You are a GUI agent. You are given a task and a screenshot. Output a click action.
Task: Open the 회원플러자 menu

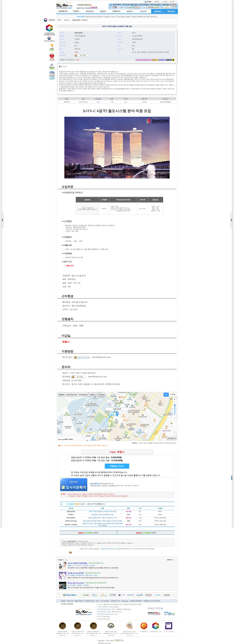116,11
